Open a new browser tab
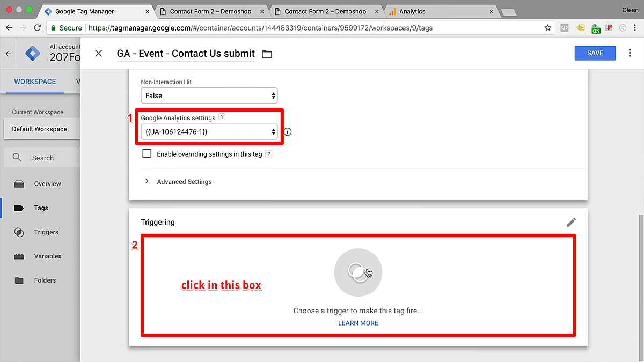 508,12
